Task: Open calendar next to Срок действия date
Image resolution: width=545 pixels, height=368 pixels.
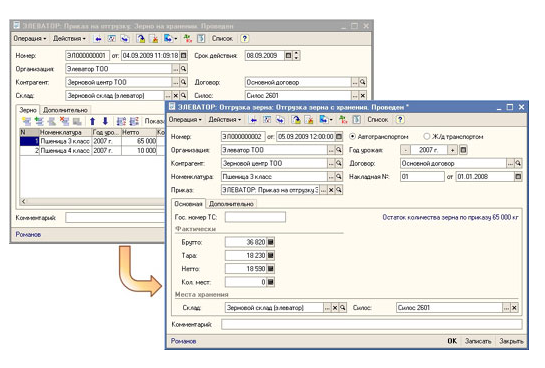Action: coord(288,55)
